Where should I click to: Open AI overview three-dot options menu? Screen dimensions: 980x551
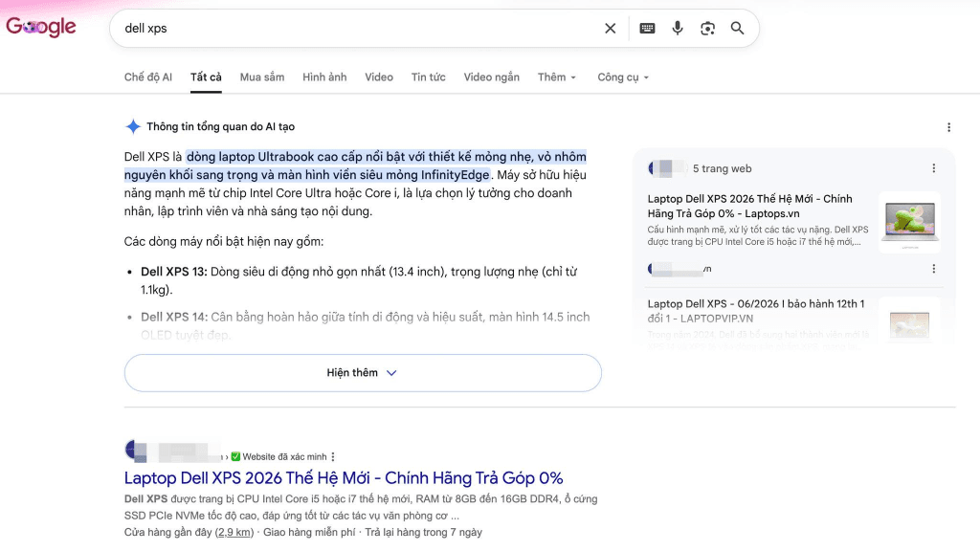pos(948,127)
